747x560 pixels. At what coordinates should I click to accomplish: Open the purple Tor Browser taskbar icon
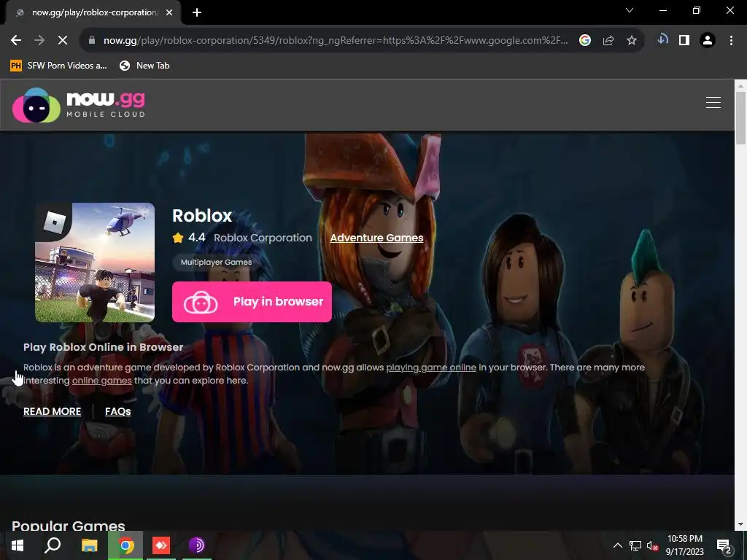196,545
